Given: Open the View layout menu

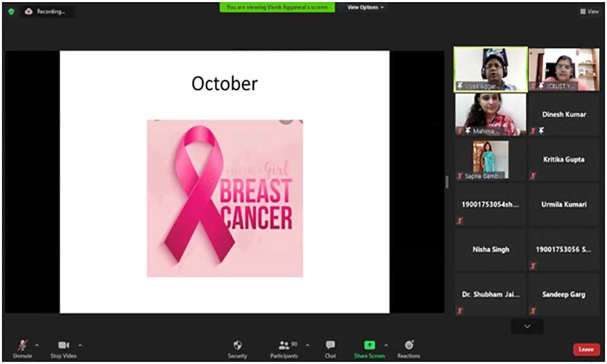Looking at the screenshot, I should 589,12.
